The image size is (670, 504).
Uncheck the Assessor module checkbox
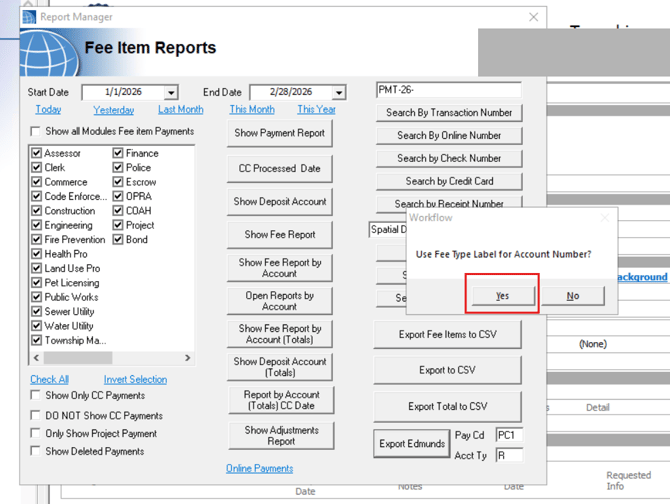coord(37,153)
